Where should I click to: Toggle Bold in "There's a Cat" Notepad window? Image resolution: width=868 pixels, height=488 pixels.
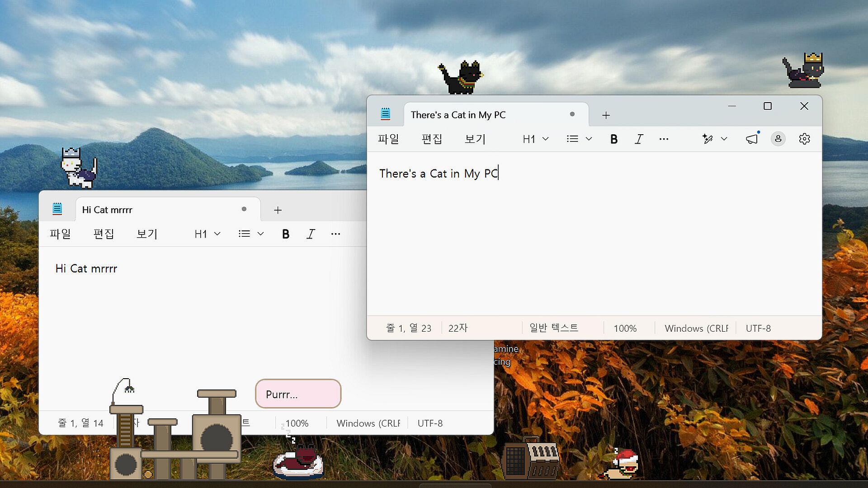pyautogui.click(x=613, y=139)
